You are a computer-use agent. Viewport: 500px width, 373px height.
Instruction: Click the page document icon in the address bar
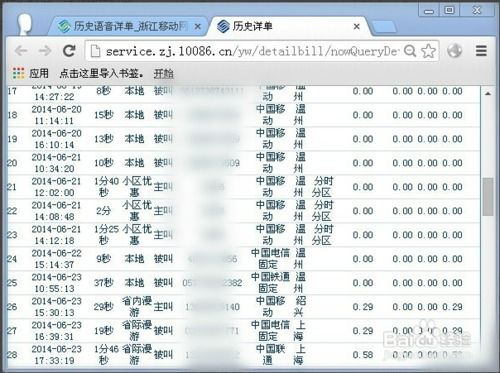(95, 51)
